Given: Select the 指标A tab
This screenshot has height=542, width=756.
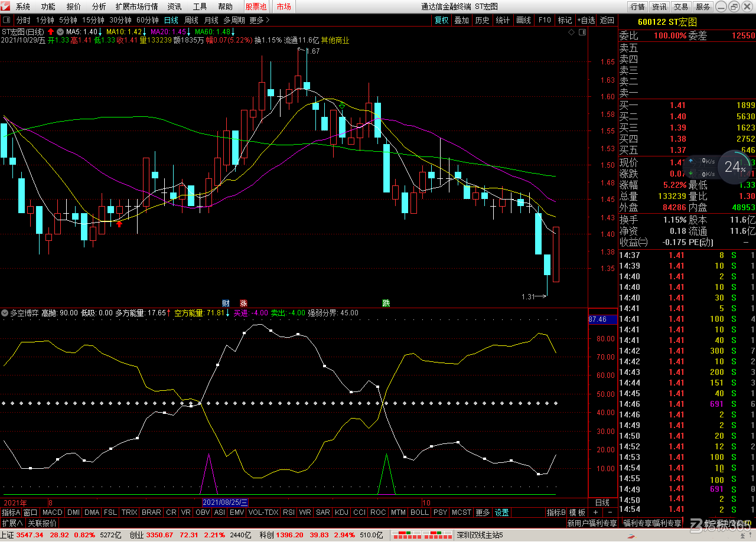Looking at the screenshot, I should click(11, 512).
